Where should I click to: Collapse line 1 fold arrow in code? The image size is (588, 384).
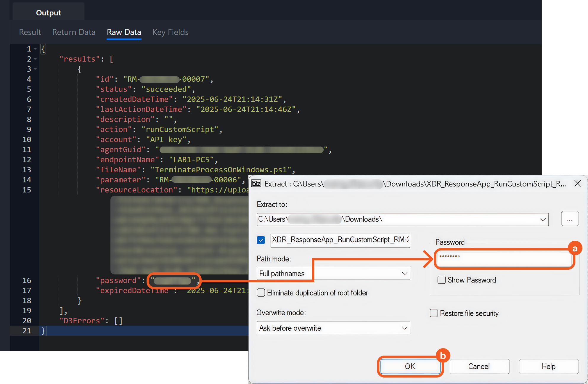[x=35, y=49]
